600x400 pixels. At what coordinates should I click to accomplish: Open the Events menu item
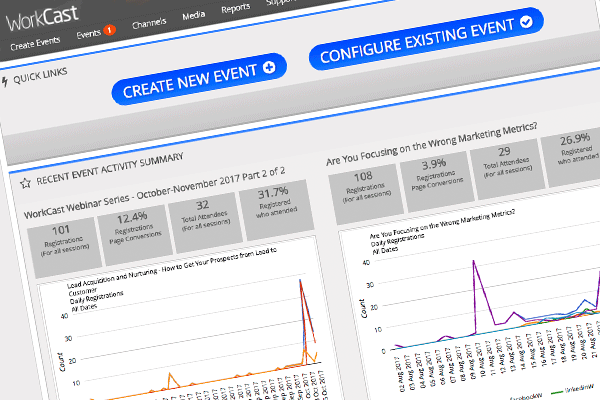pos(88,34)
